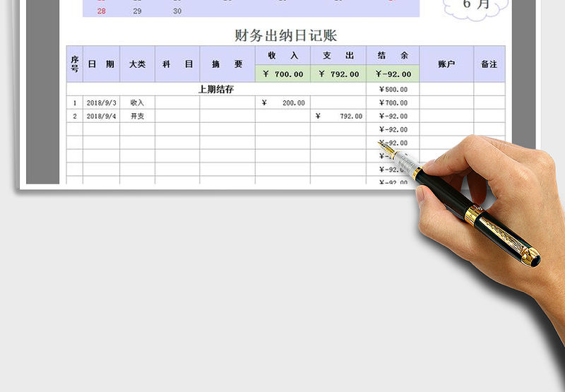
Task: Select the 2018/9/4 date cell
Action: [x=101, y=117]
